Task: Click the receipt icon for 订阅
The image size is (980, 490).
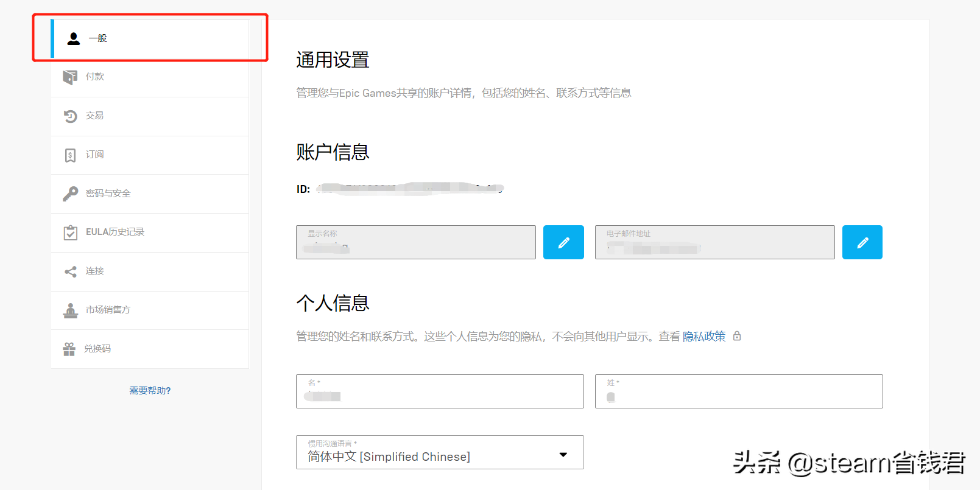Action: (x=70, y=155)
